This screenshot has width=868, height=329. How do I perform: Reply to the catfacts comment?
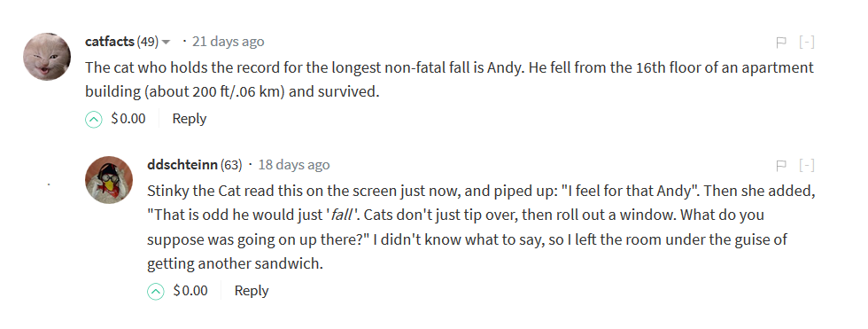[x=190, y=119]
